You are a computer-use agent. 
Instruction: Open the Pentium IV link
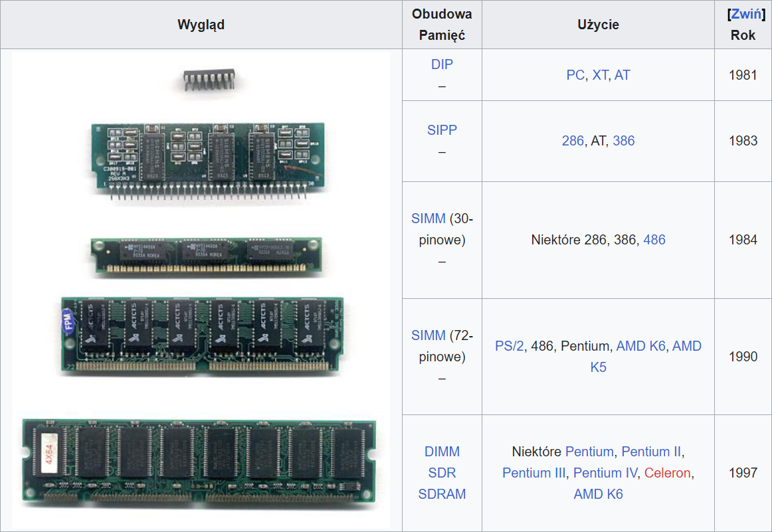[x=605, y=473]
